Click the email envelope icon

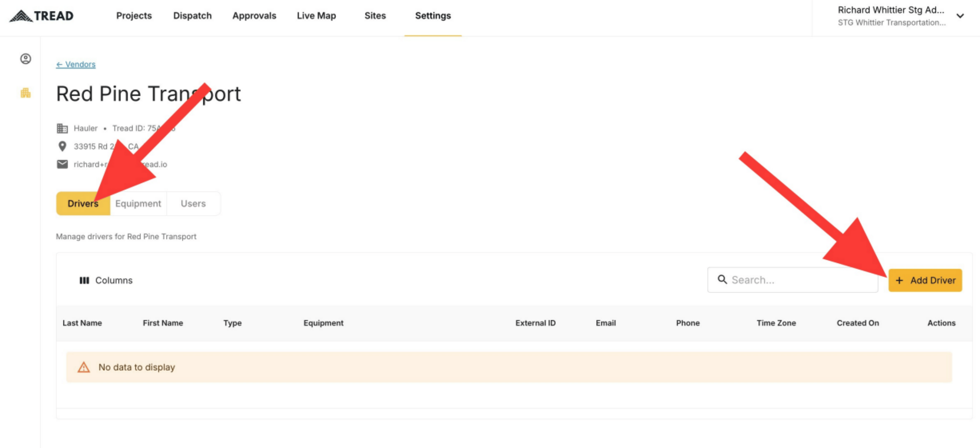coord(62,164)
